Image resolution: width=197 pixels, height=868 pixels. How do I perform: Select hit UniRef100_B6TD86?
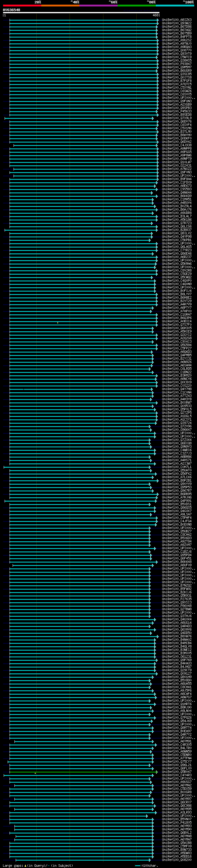coord(177,26)
